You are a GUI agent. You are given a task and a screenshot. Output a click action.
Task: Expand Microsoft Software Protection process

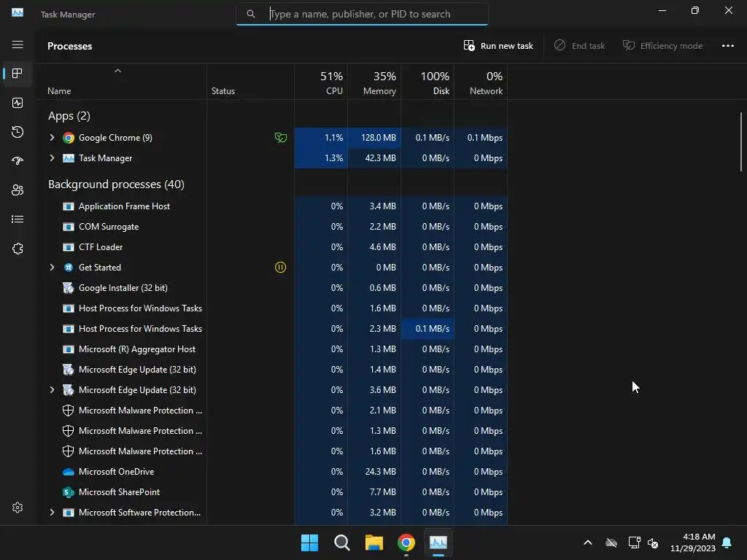tap(52, 513)
